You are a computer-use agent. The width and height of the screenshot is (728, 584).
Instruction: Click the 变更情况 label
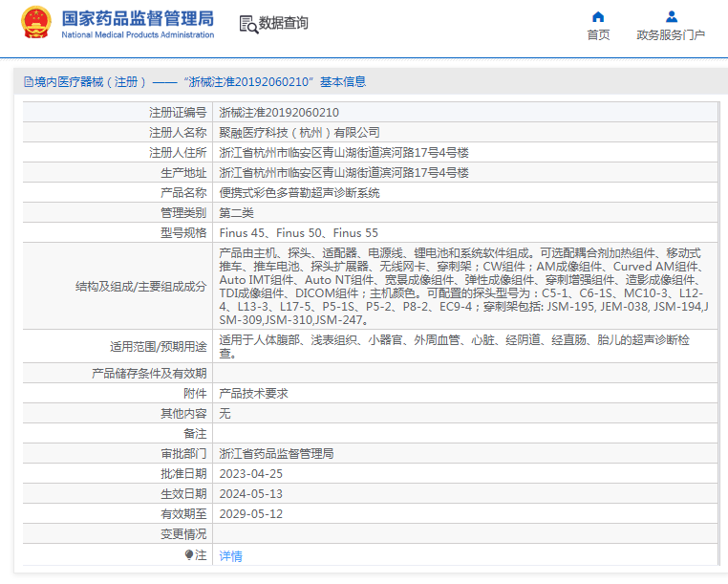click(x=183, y=534)
